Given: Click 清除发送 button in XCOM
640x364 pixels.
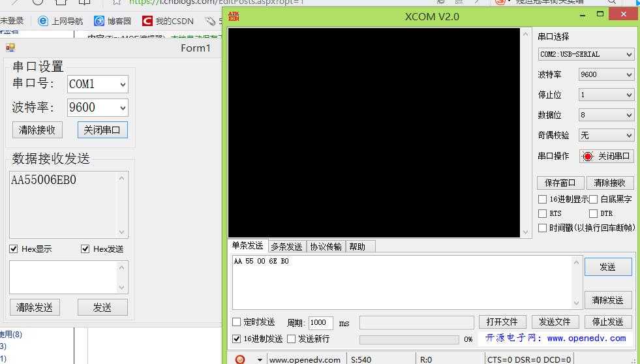Looking at the screenshot, I should 608,300.
